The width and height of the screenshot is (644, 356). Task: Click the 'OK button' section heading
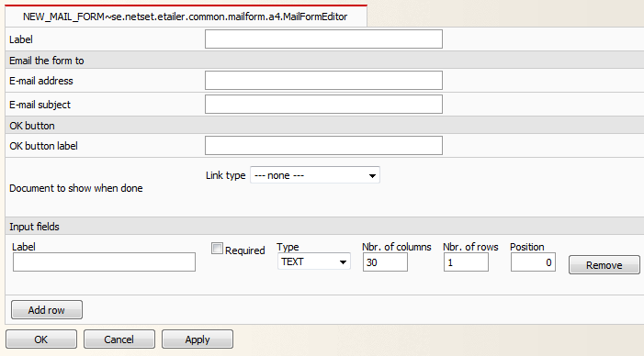(32, 126)
